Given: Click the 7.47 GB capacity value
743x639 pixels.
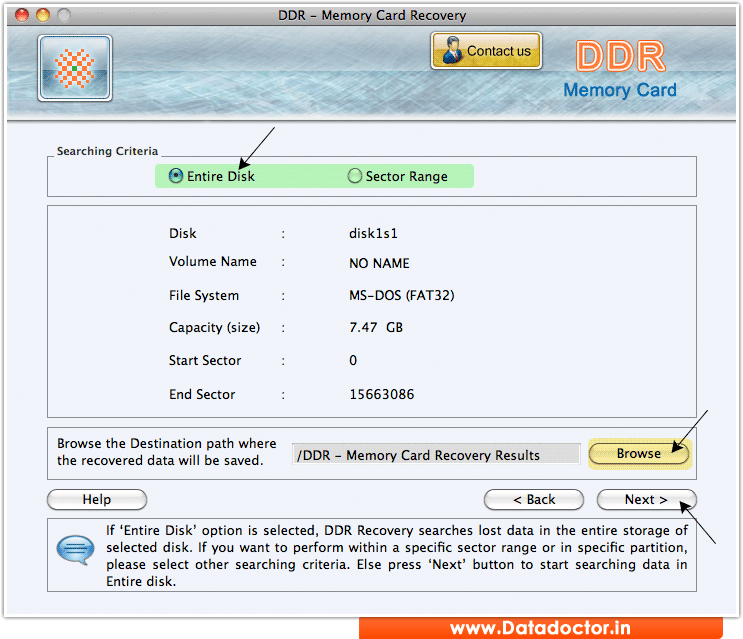Looking at the screenshot, I should tap(376, 328).
